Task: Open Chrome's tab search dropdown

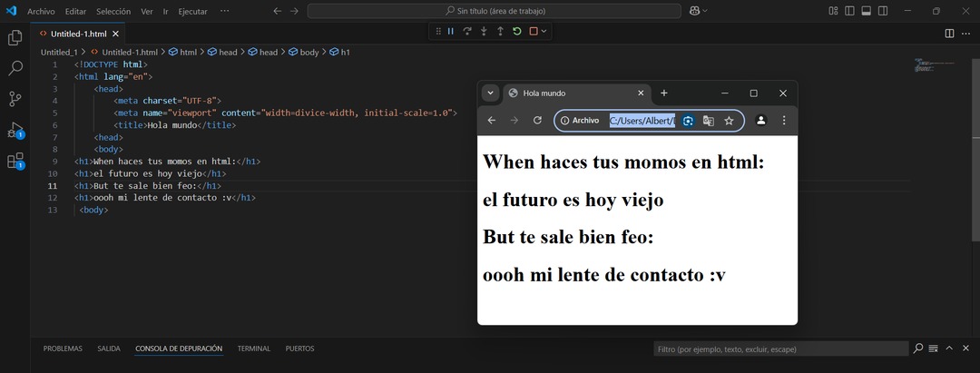Action: click(491, 93)
